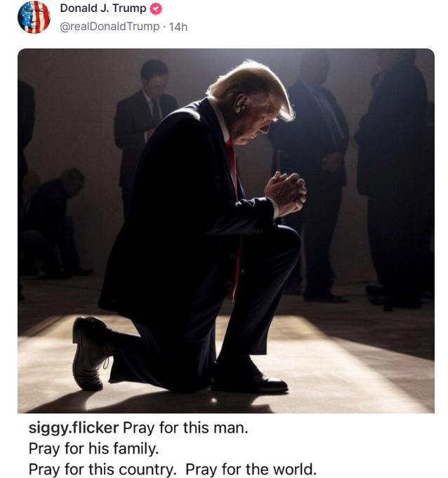Screen dimensions: 448x478
Task: Click the siggy.flicker username in the caption
Action: 74,427
